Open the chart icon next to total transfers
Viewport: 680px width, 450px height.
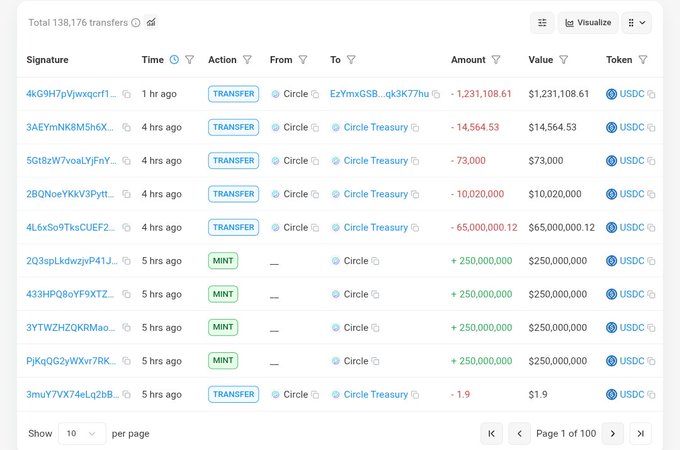click(x=151, y=22)
